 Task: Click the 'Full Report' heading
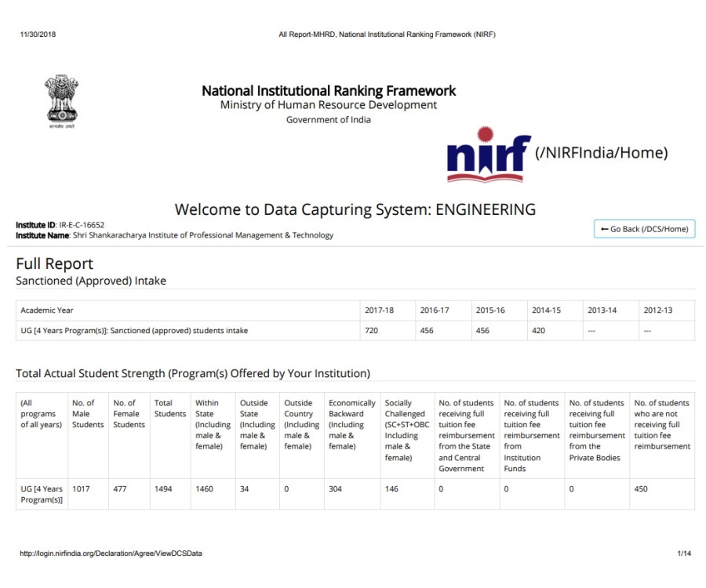(x=54, y=263)
